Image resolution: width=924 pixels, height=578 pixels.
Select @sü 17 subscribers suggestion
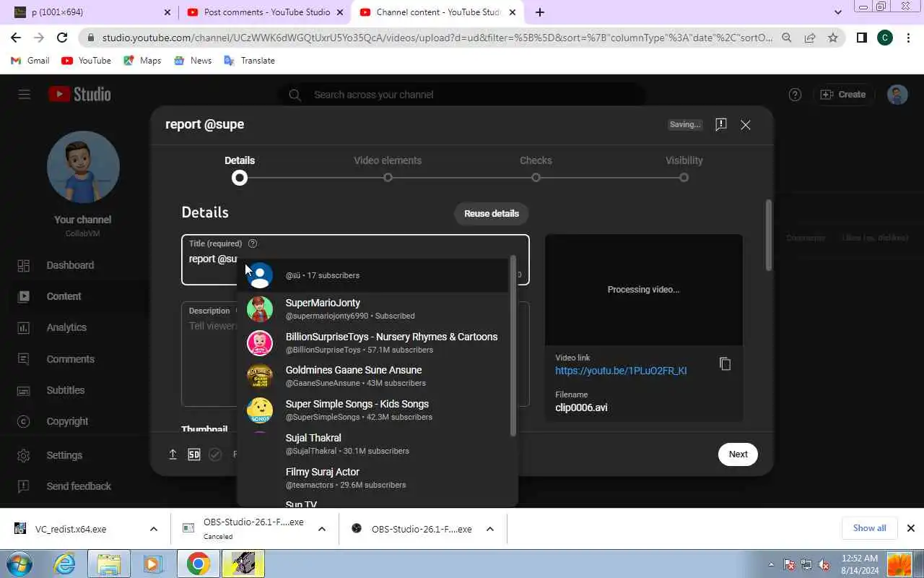click(x=372, y=275)
